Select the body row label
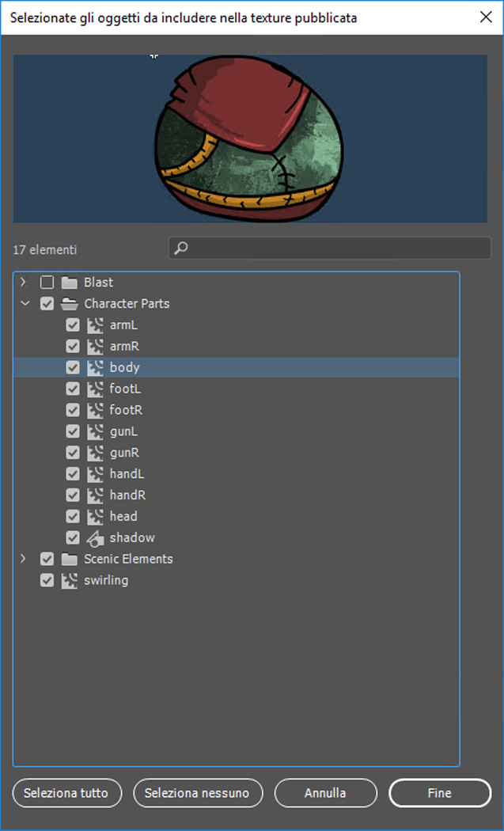 pyautogui.click(x=124, y=367)
